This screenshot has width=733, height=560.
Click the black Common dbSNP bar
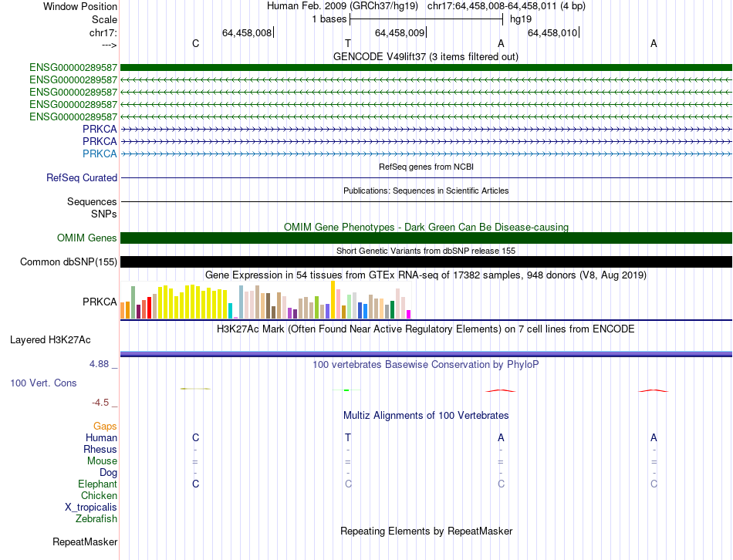(x=426, y=261)
